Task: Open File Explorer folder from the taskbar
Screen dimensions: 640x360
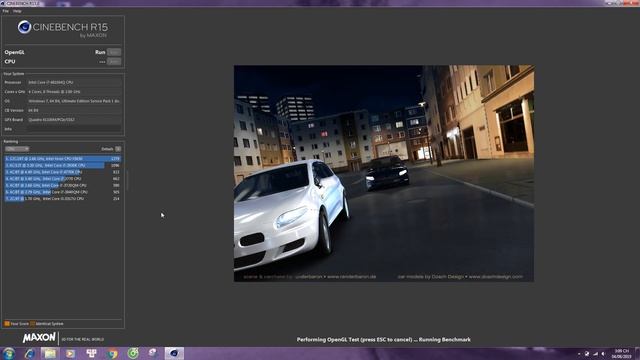Action: point(50,353)
